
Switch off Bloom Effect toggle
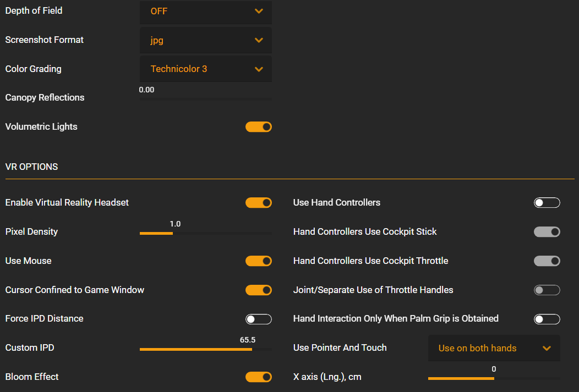pyautogui.click(x=259, y=377)
